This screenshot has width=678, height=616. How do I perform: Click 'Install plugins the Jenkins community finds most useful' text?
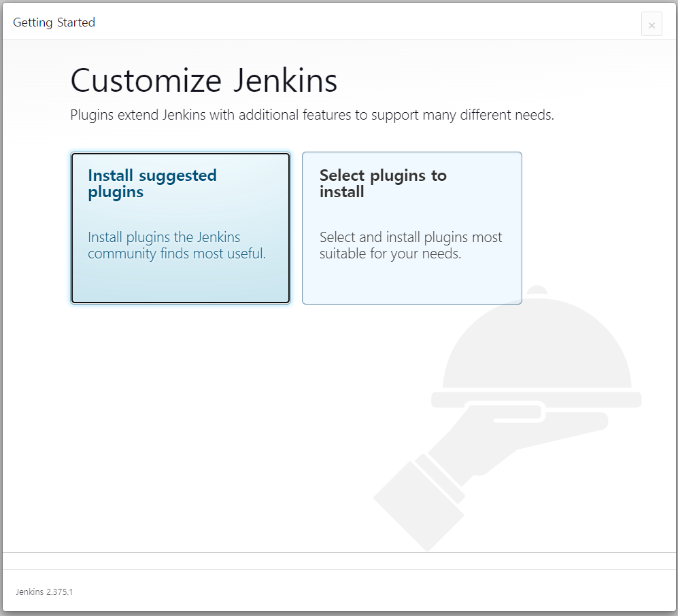click(176, 245)
